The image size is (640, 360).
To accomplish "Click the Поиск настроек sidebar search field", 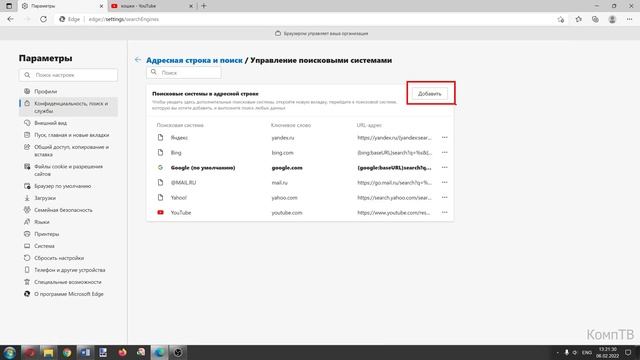I will click(68, 75).
